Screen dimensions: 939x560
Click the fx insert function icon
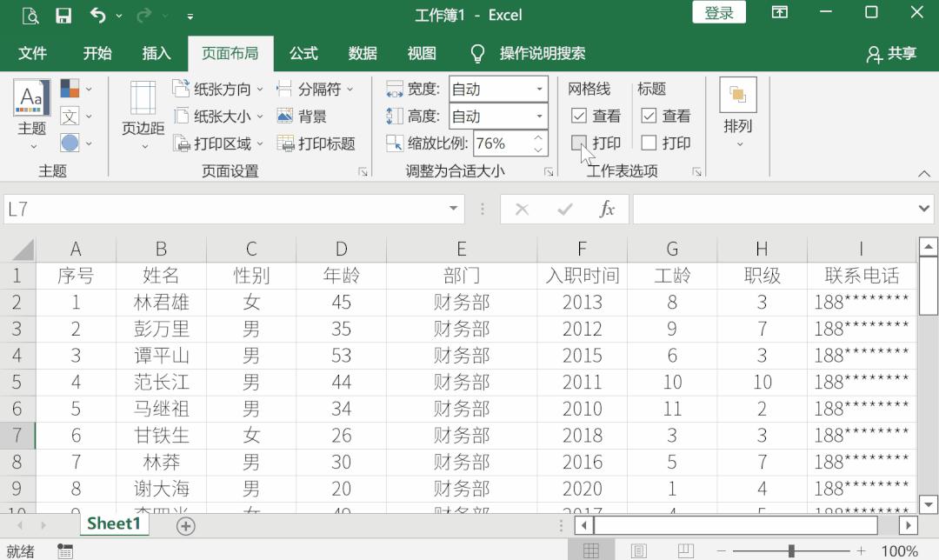607,209
